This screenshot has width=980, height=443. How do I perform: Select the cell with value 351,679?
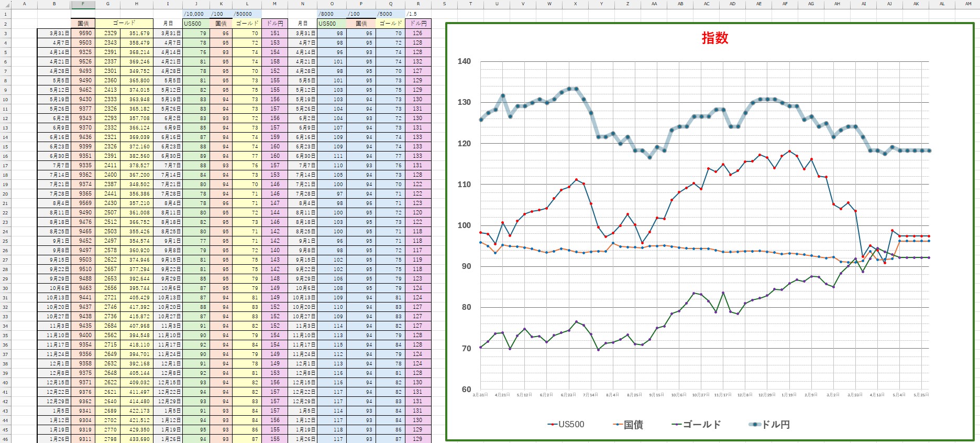point(137,33)
